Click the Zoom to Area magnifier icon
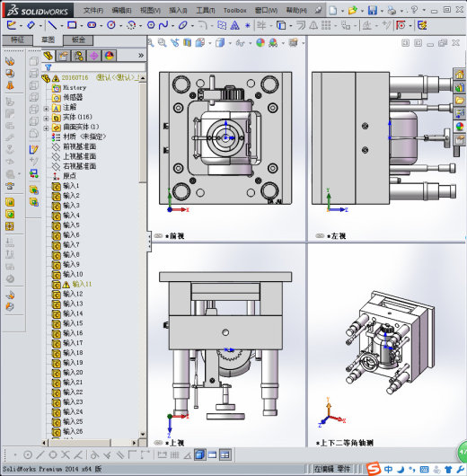This screenshot has height=476, width=467. [x=162, y=43]
